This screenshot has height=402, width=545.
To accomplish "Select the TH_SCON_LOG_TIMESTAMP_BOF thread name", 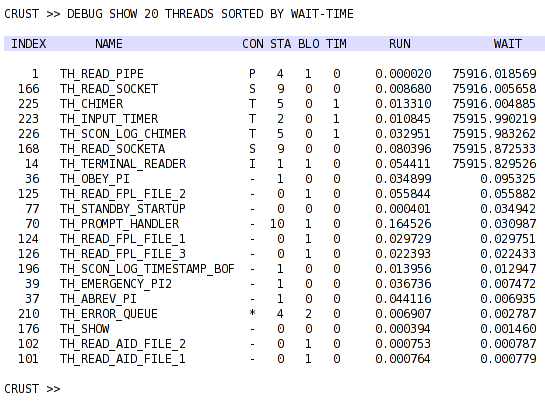I will click(x=147, y=269).
